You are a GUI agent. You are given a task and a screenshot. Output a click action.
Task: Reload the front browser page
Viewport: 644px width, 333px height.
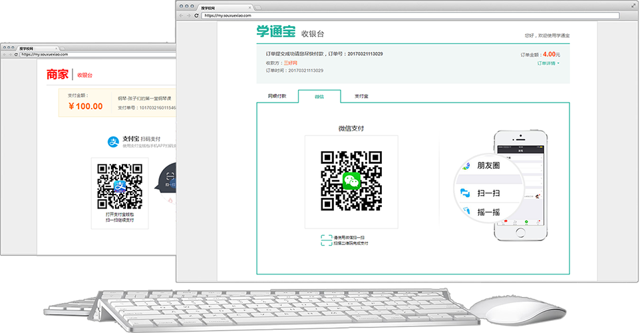196,15
